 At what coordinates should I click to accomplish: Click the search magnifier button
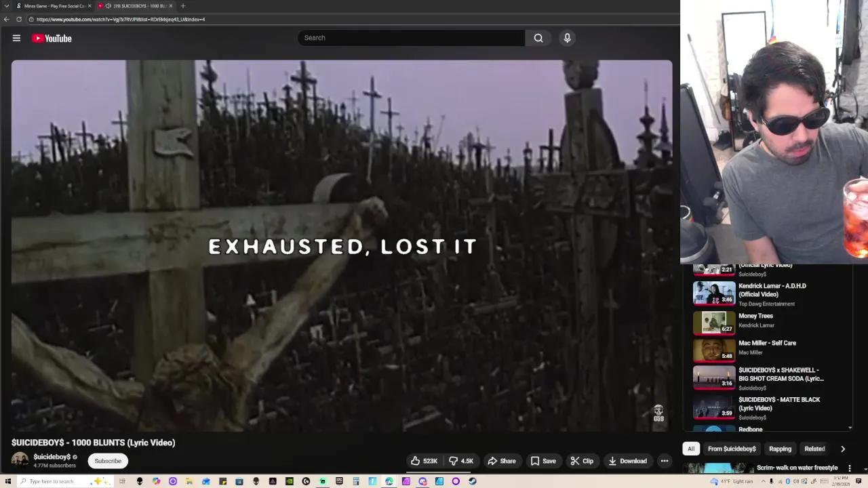[538, 38]
